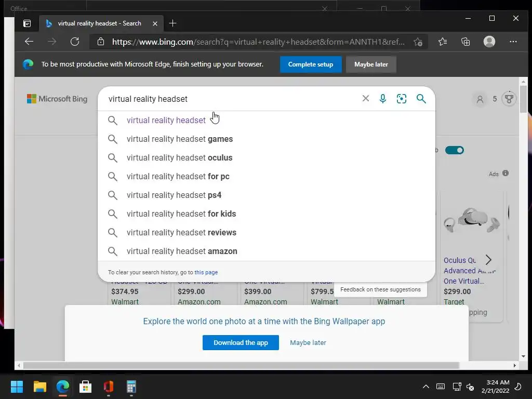The height and width of the screenshot is (399, 532).
Task: Dismiss Edge setup with Maybe later
Action: coord(371,64)
